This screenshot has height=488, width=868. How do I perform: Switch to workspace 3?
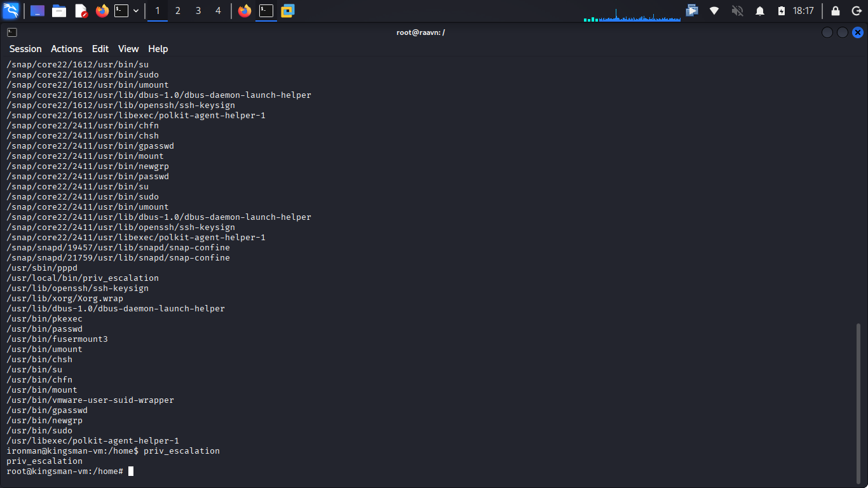(x=198, y=11)
